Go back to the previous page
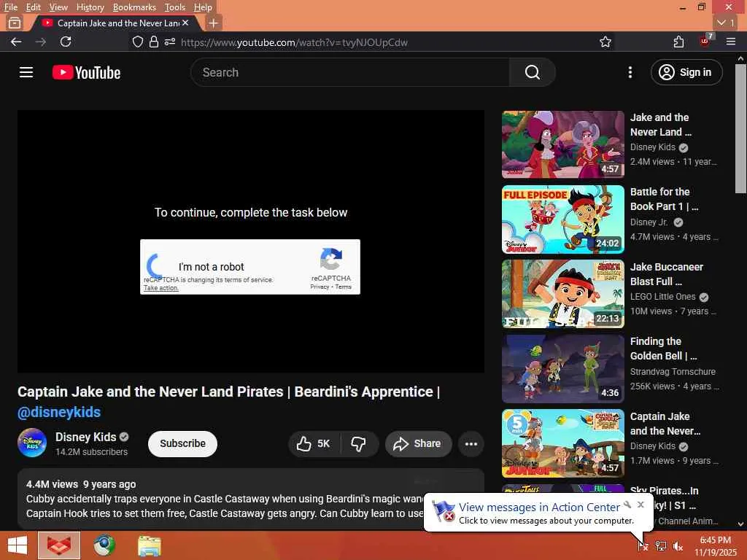Screen dimensions: 747x560 [16, 42]
